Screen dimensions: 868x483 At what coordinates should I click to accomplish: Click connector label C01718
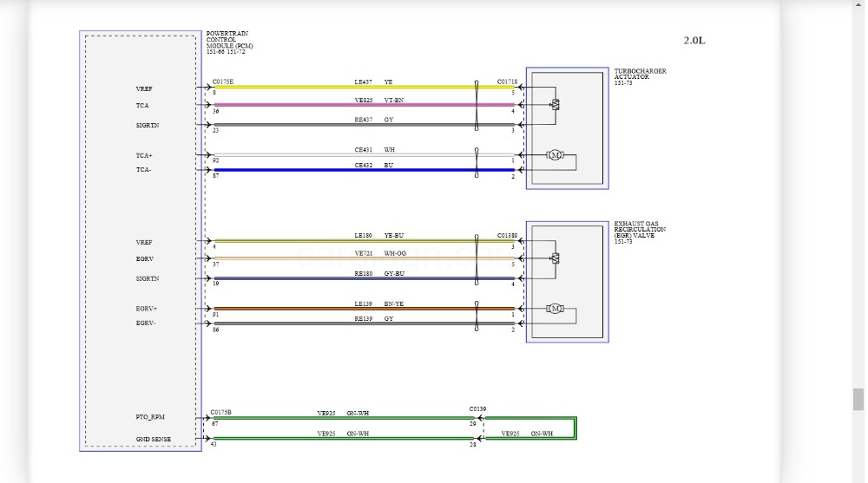click(507, 82)
